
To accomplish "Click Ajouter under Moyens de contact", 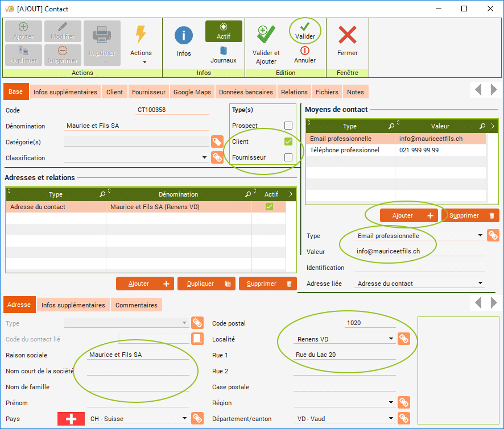I will (402, 216).
